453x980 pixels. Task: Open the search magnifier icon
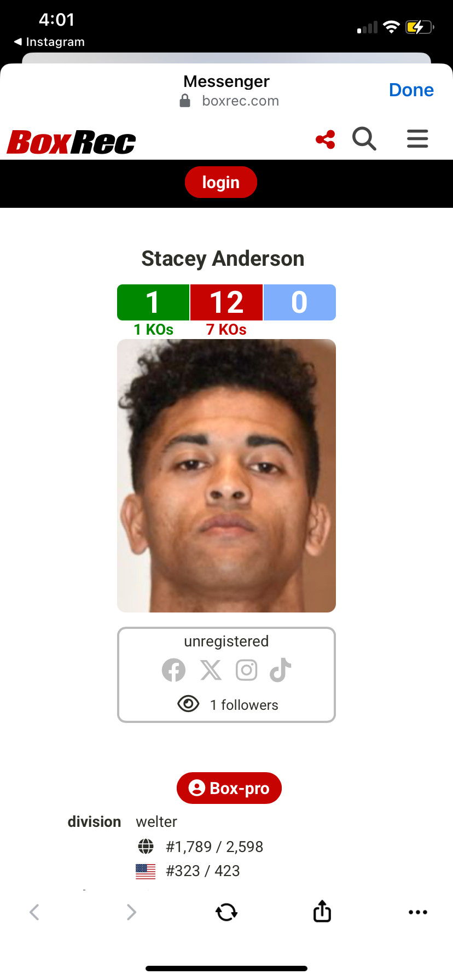tap(364, 139)
